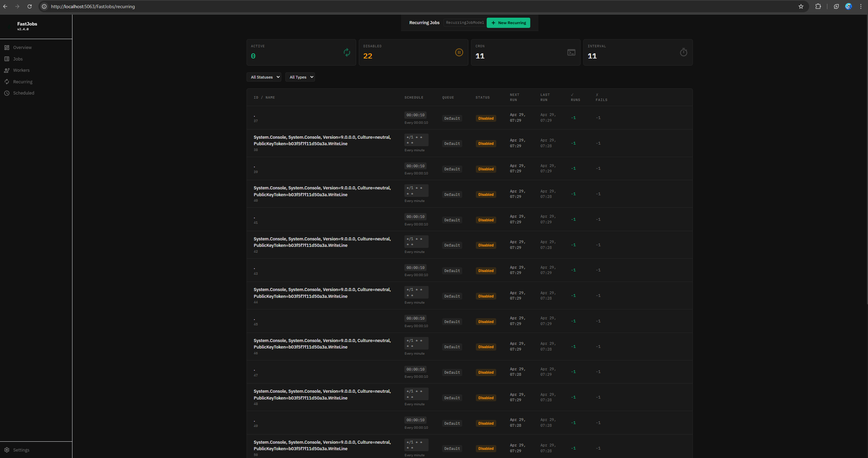Click the browser icon left of the profile avatar
Viewport: 868px width, 458px height.
point(836,6)
